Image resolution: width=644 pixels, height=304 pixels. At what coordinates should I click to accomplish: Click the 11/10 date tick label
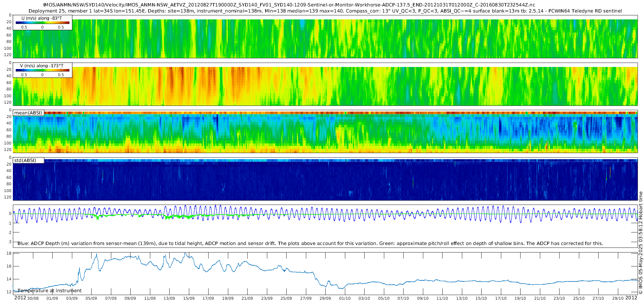[x=442, y=298]
